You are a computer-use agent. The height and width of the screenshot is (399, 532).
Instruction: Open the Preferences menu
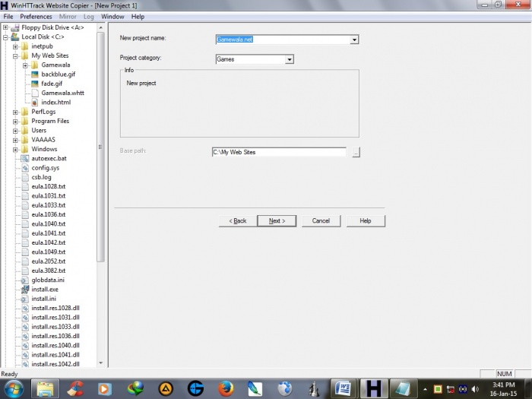click(x=36, y=17)
